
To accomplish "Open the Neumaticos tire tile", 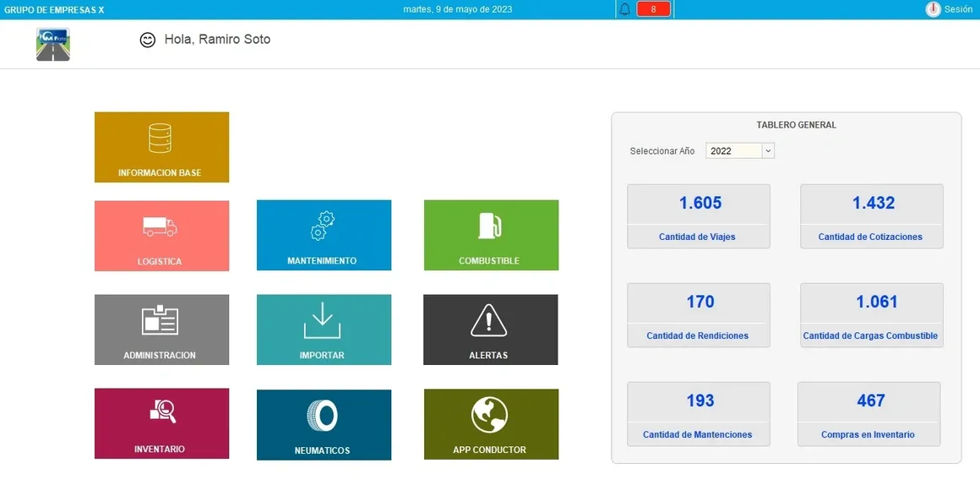I will click(x=324, y=424).
